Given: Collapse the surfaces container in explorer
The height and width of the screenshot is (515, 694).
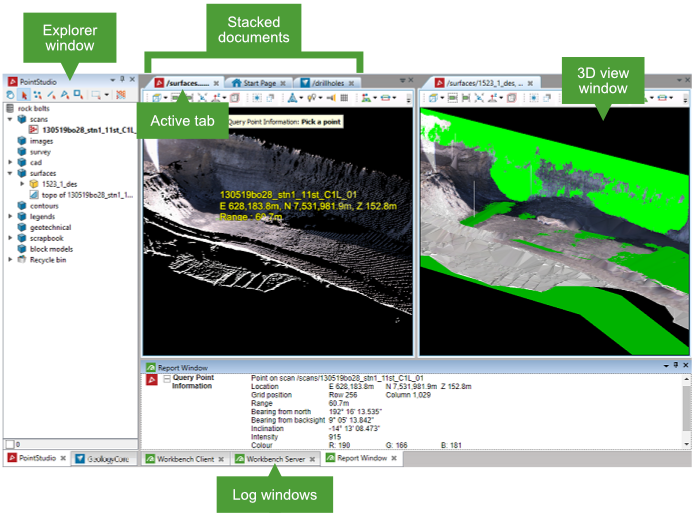Looking at the screenshot, I should 10,173.
